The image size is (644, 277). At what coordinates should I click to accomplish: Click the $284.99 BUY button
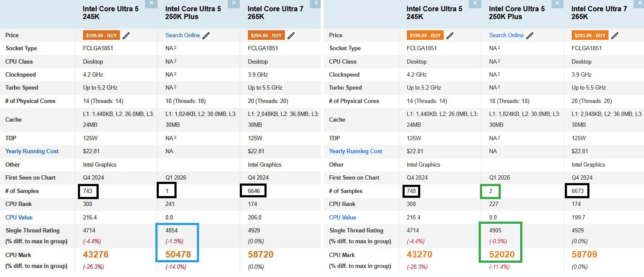pos(266,35)
